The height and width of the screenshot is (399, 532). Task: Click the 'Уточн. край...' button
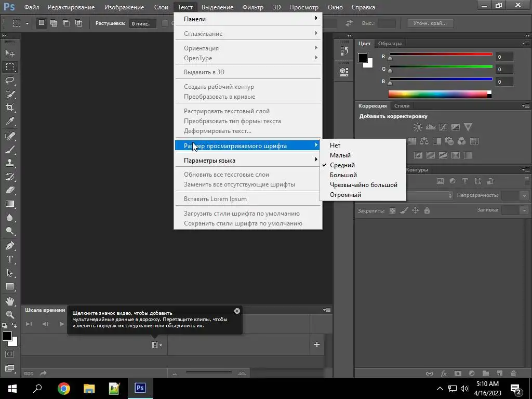(x=430, y=23)
